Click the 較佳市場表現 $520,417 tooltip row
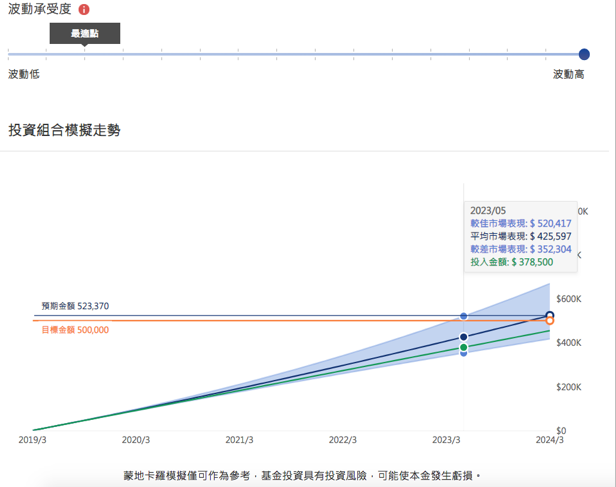Image resolution: width=616 pixels, height=487 pixels. coord(520,223)
